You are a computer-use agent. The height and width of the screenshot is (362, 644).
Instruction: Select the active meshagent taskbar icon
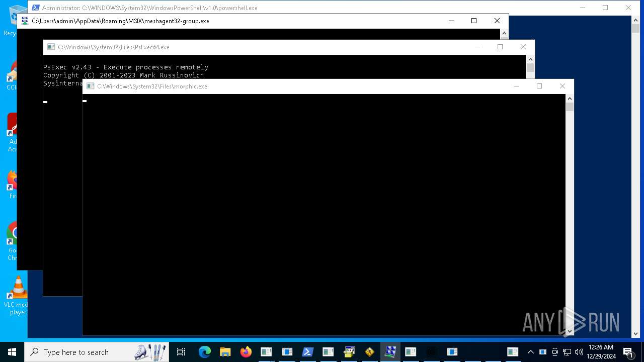390,352
